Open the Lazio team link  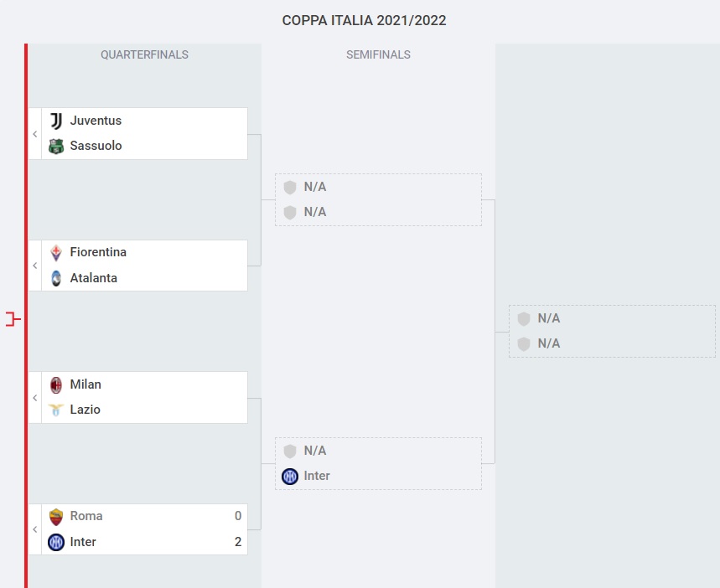click(85, 410)
